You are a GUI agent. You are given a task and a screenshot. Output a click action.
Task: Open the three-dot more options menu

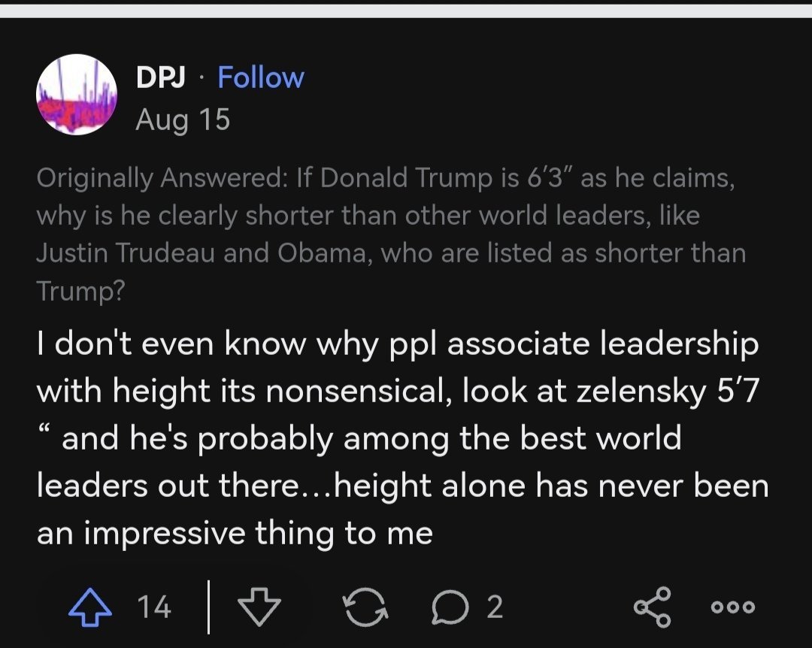733,607
